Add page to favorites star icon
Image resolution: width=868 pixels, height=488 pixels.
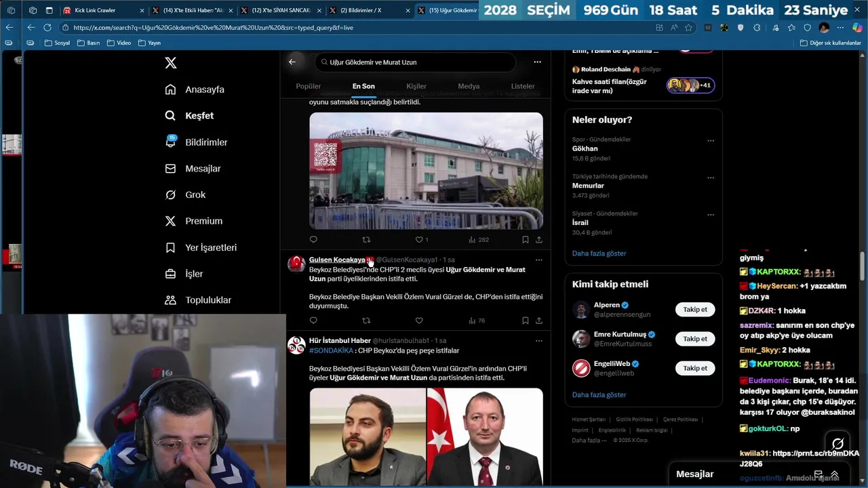[x=688, y=28]
